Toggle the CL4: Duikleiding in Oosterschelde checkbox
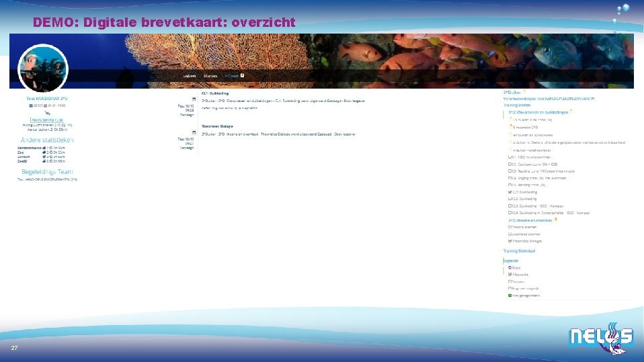This screenshot has width=644, height=362. (x=510, y=213)
